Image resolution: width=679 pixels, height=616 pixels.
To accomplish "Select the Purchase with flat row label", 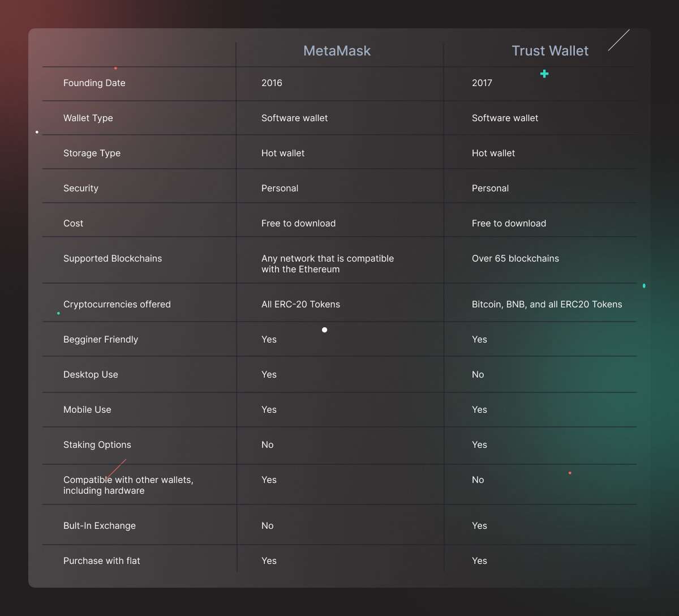I will (102, 561).
